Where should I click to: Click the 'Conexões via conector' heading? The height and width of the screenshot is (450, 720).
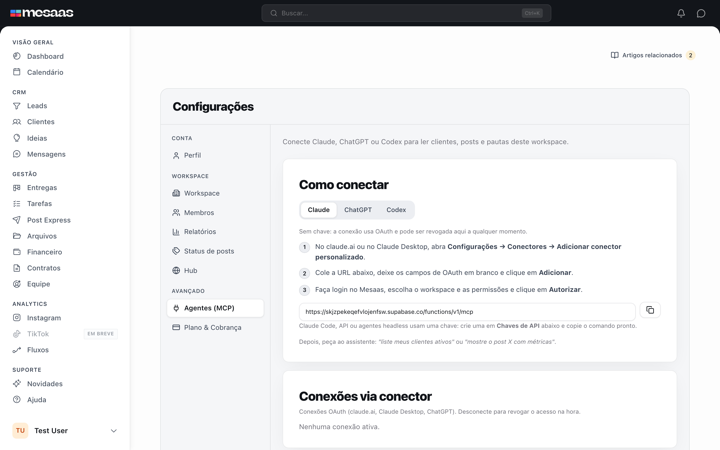(366, 396)
